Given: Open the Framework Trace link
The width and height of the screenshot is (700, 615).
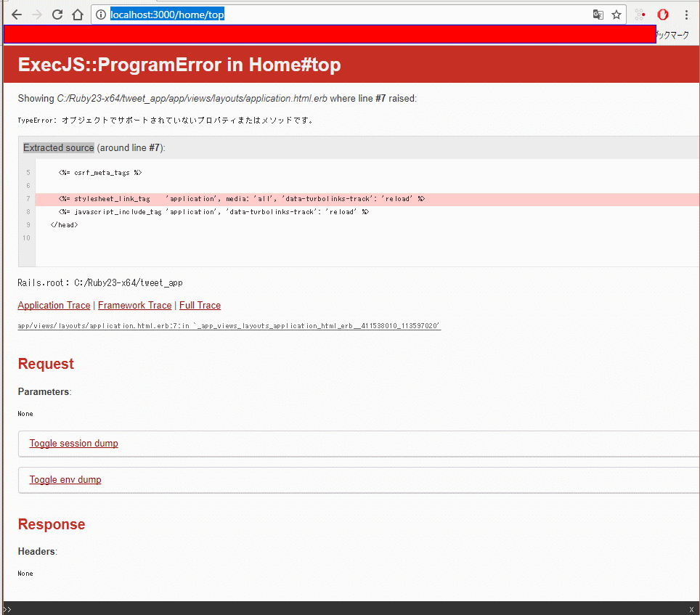Looking at the screenshot, I should point(135,305).
